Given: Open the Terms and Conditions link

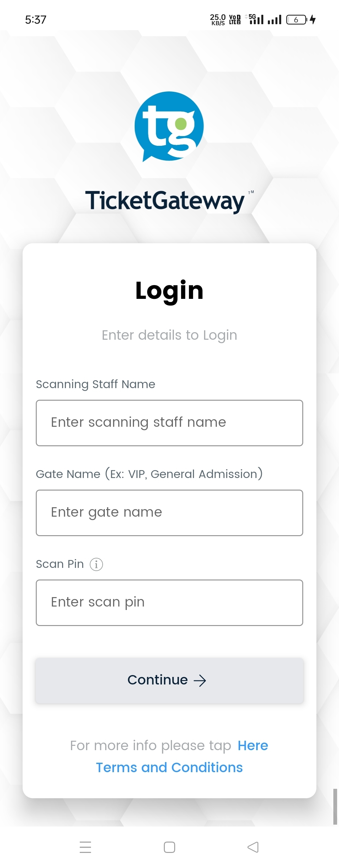Looking at the screenshot, I should coord(169,767).
